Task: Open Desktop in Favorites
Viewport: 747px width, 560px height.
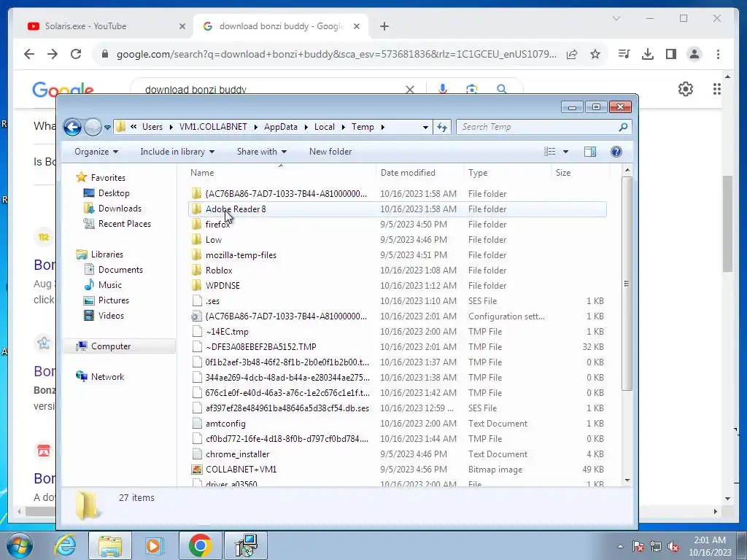Action: click(x=114, y=192)
